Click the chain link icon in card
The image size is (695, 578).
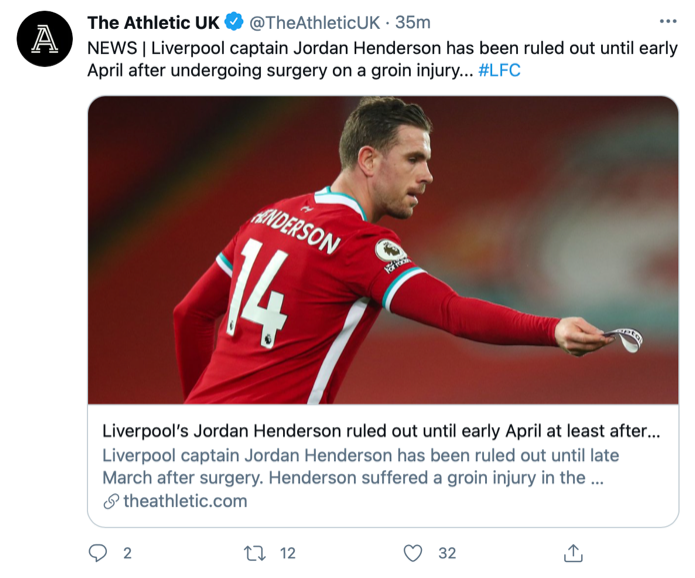(x=111, y=501)
